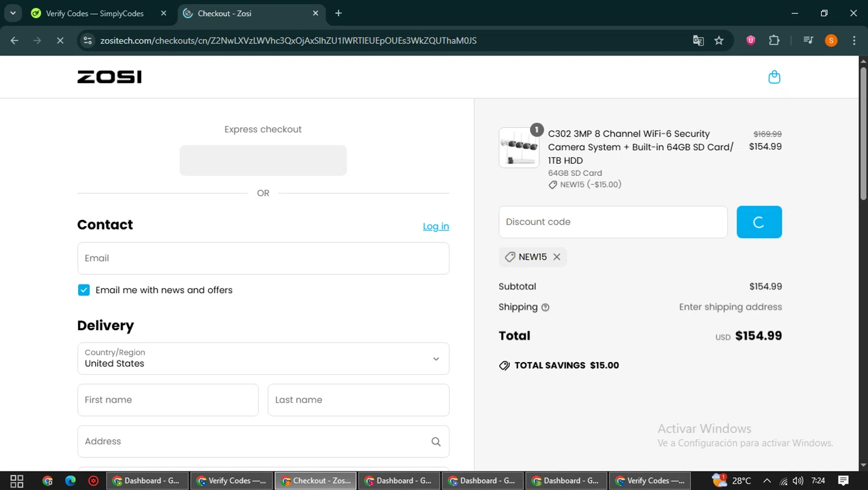Close the Verify Codes tab
This screenshot has height=490, width=868.
(163, 13)
